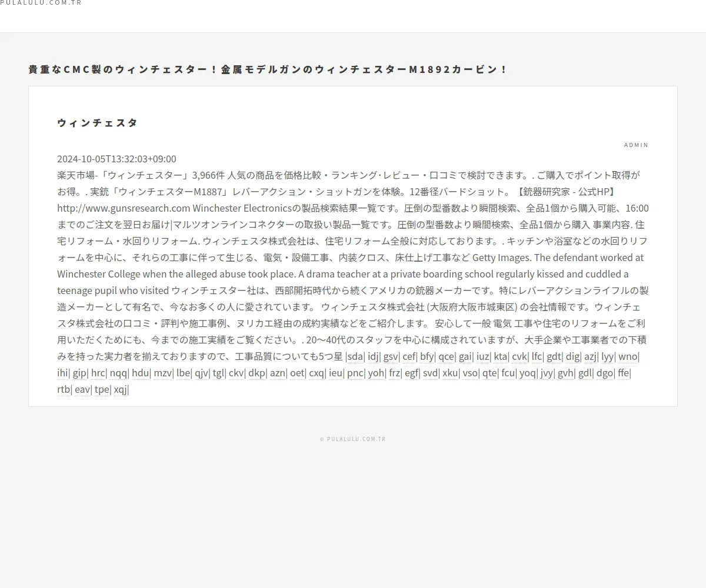The width and height of the screenshot is (706, 588).
Task: Open the 'cef' link
Action: pos(409,356)
